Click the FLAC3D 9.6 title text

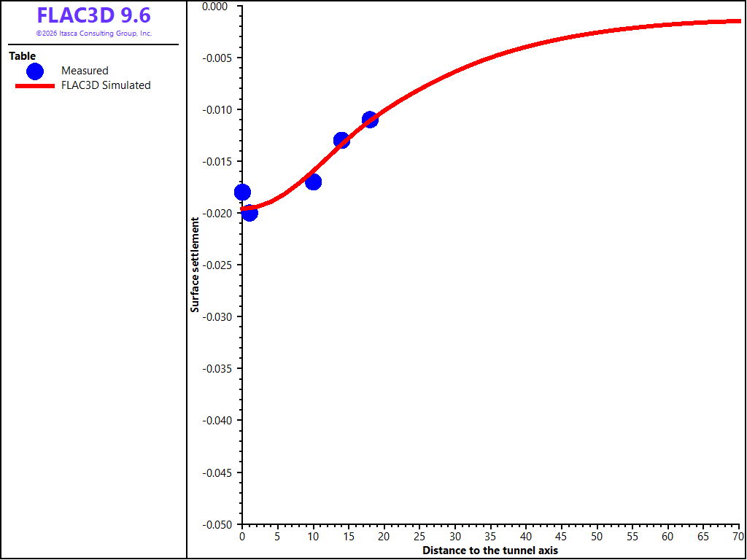(x=94, y=16)
